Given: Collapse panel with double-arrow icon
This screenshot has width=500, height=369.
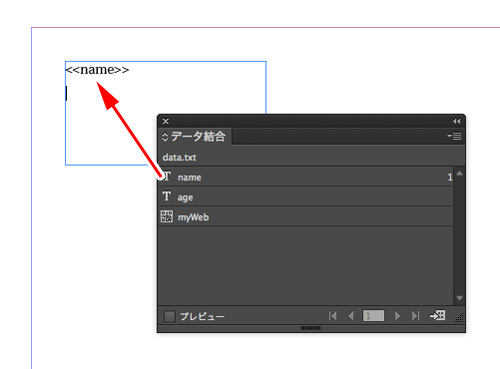Looking at the screenshot, I should click(x=457, y=121).
